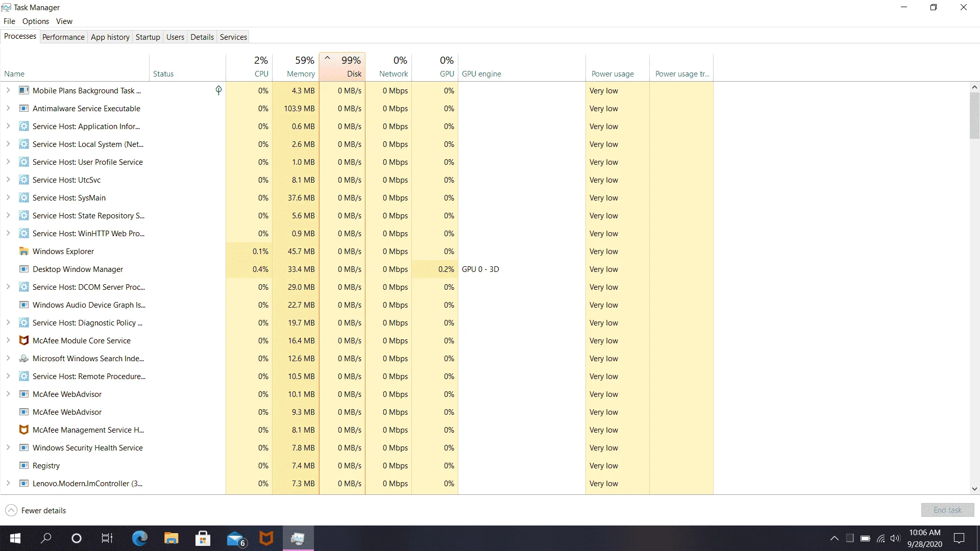
Task: Open the Options menu
Action: tap(36, 21)
